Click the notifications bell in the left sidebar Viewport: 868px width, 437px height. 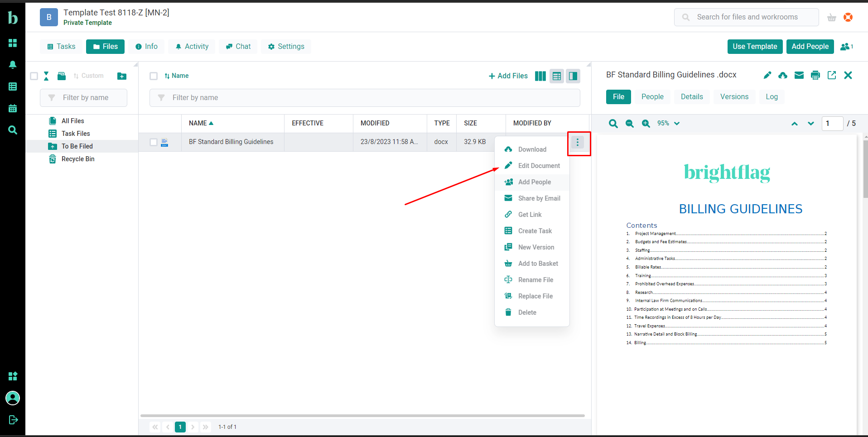(x=13, y=65)
